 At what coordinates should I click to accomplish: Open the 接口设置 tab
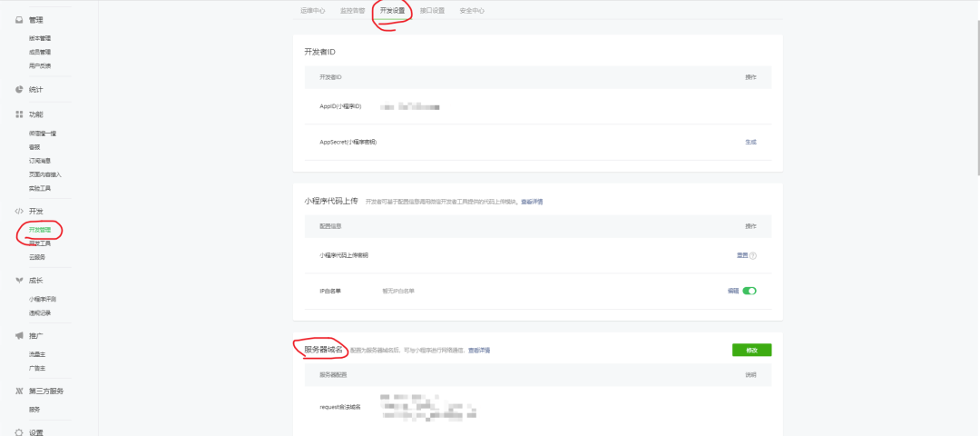[433, 11]
